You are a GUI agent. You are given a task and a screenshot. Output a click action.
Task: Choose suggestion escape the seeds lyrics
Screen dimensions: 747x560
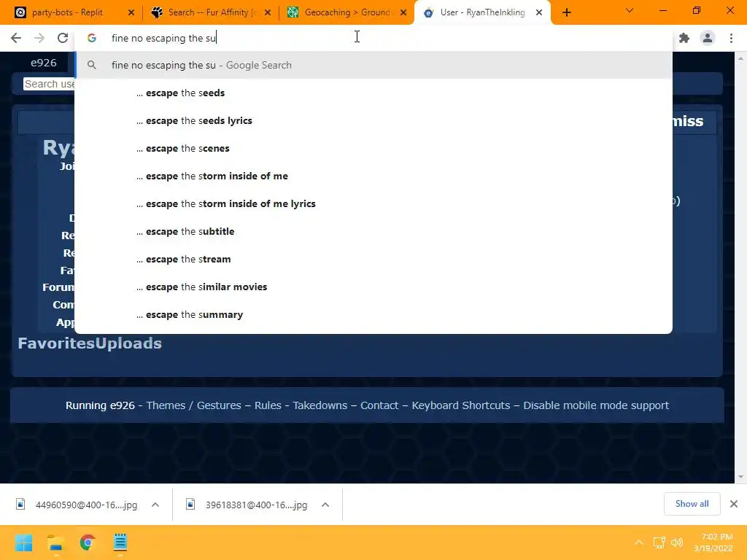click(x=373, y=120)
